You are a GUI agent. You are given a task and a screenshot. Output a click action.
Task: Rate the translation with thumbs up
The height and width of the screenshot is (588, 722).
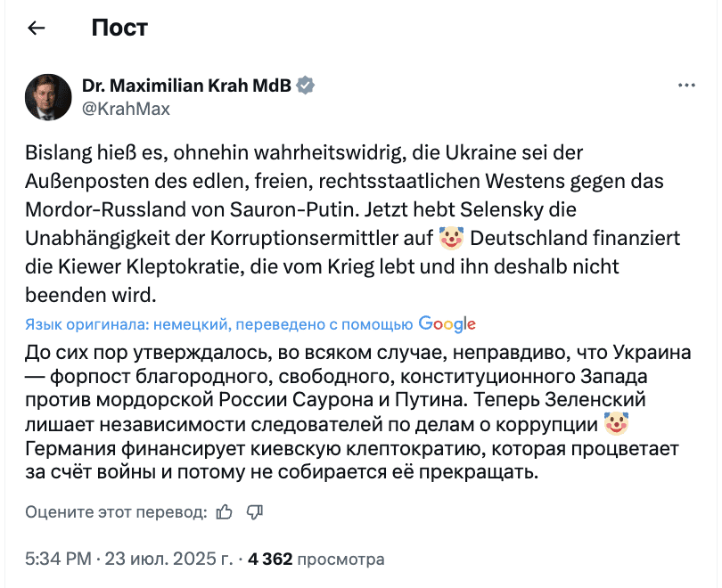(x=225, y=511)
